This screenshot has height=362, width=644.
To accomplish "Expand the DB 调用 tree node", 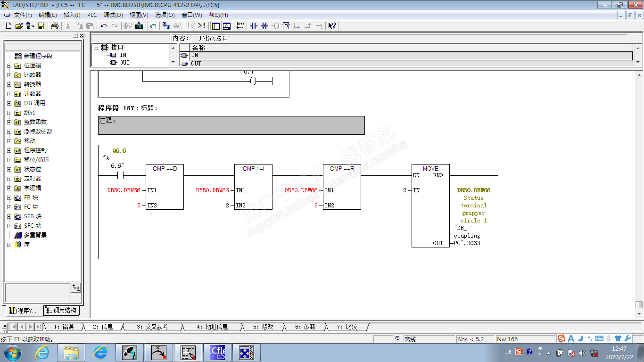I will (x=9, y=103).
